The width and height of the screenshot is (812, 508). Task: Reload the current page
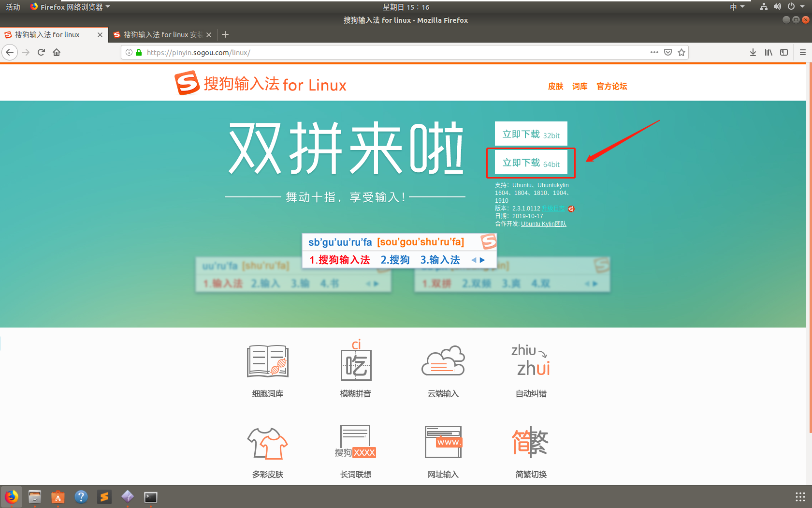[x=41, y=52]
